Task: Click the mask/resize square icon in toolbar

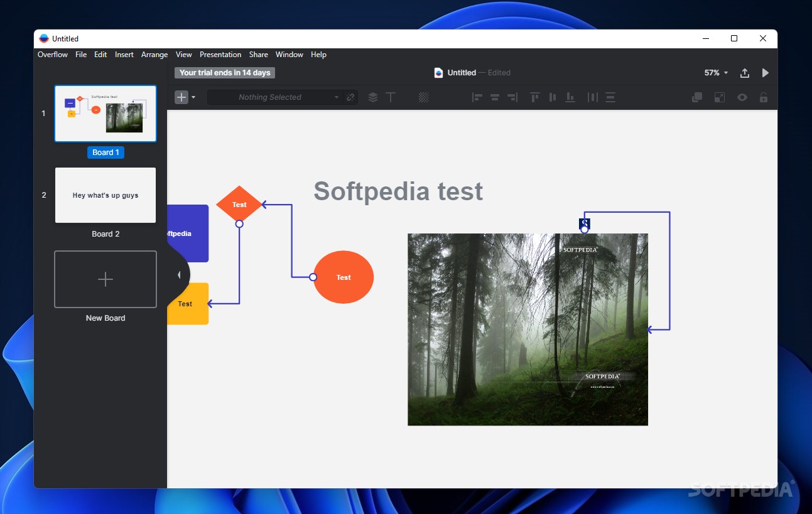Action: 719,97
